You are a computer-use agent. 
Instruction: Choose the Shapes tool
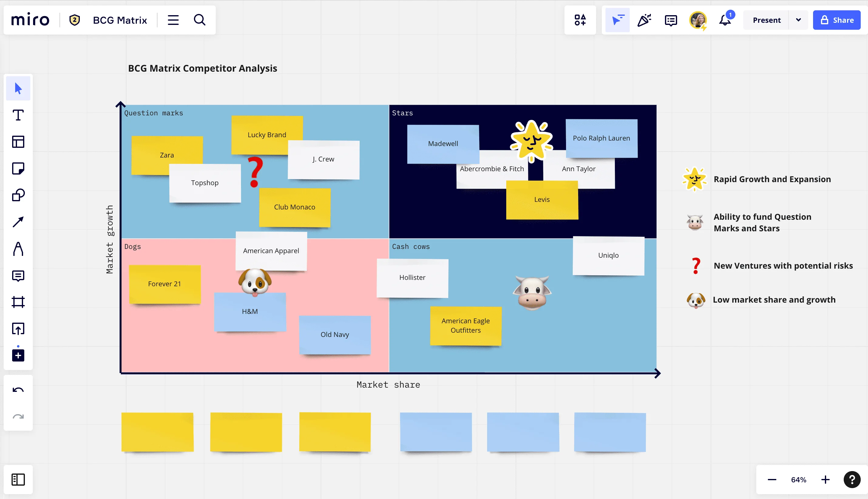pos(18,195)
